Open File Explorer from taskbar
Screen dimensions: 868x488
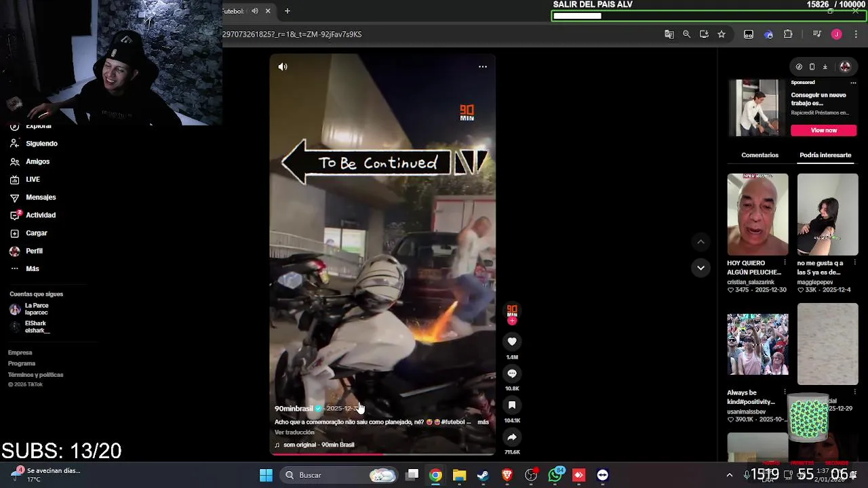(459, 475)
